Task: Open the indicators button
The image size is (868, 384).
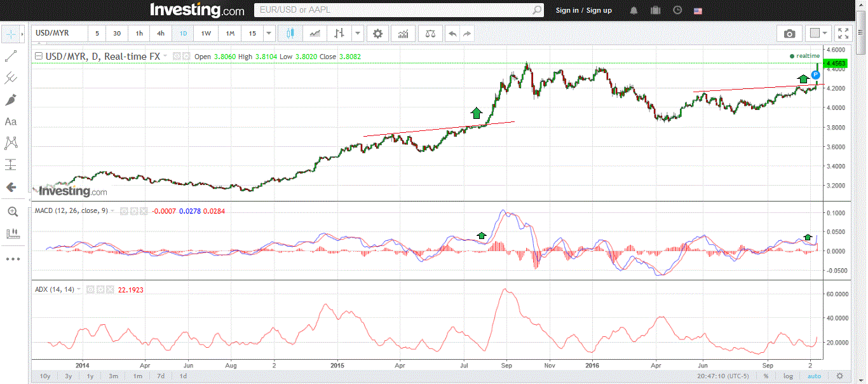Action: pos(403,34)
